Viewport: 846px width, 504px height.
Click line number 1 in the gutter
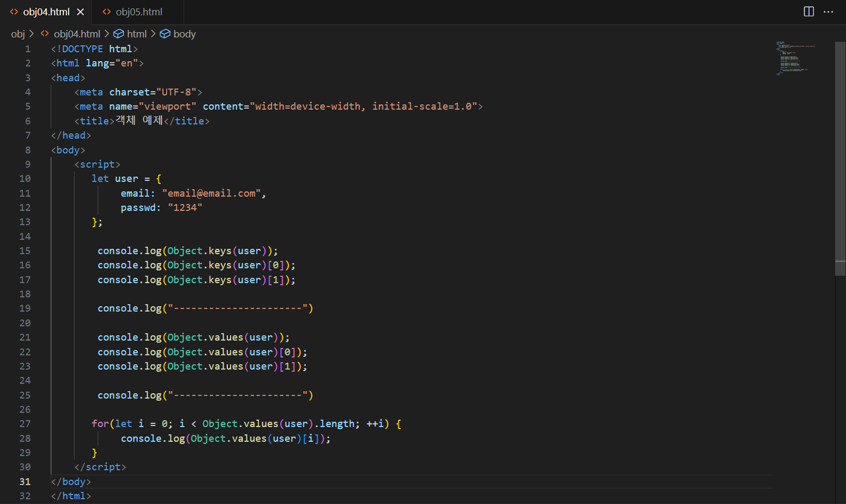coord(28,49)
